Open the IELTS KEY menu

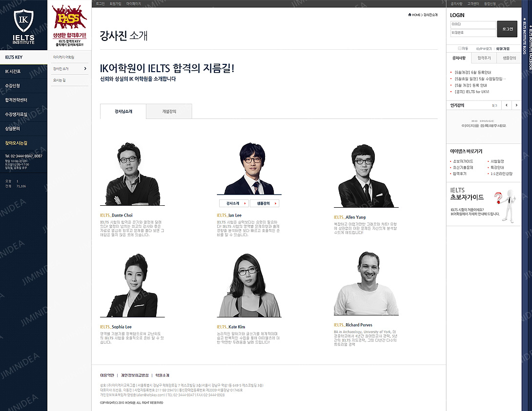pyautogui.click(x=24, y=57)
